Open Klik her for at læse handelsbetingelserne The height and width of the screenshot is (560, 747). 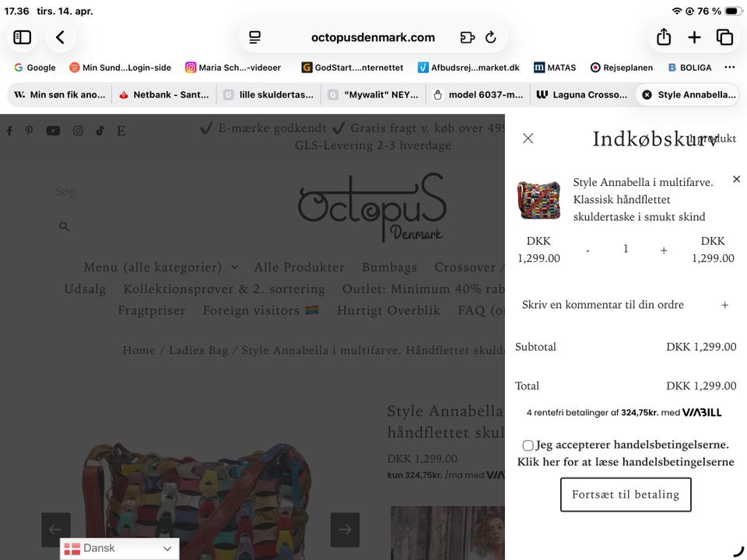tap(626, 462)
